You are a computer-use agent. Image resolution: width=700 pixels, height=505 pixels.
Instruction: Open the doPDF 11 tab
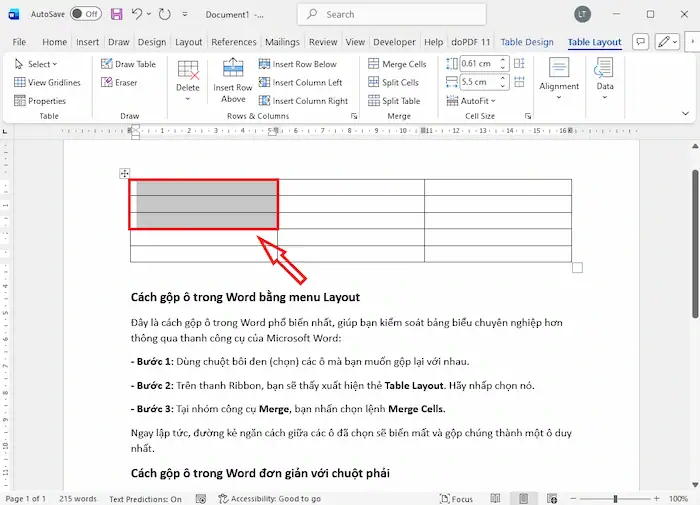pos(471,42)
